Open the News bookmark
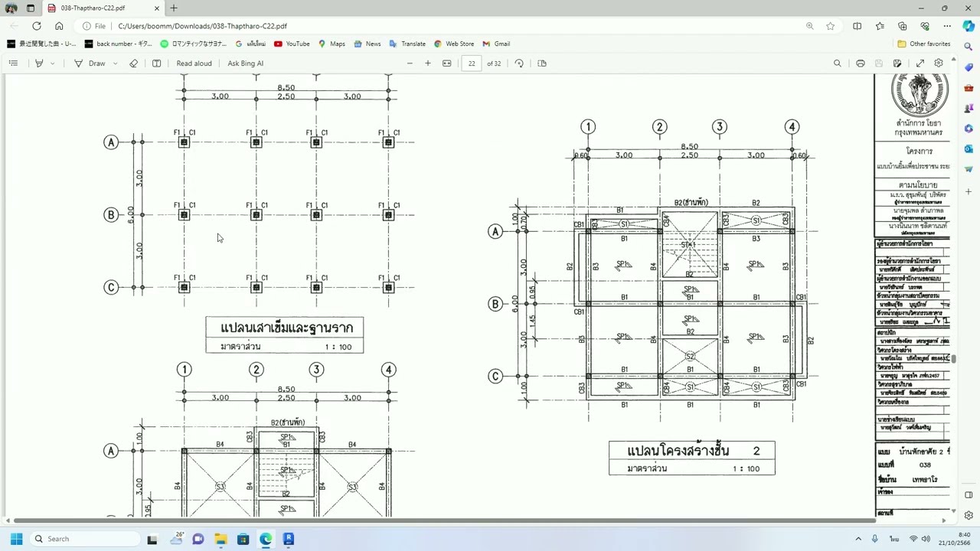This screenshot has height=551, width=980. (x=367, y=44)
